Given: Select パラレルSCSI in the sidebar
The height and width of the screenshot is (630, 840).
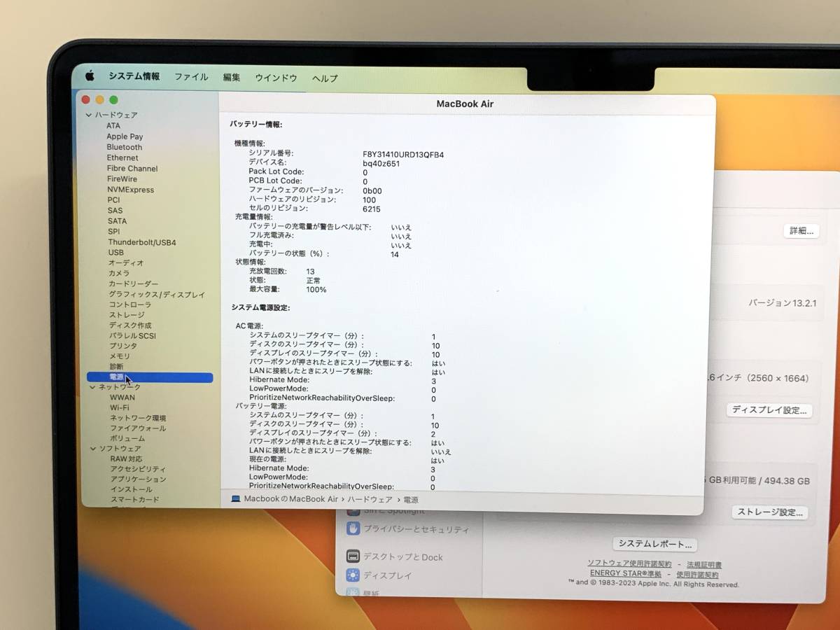Looking at the screenshot, I should pyautogui.click(x=132, y=336).
